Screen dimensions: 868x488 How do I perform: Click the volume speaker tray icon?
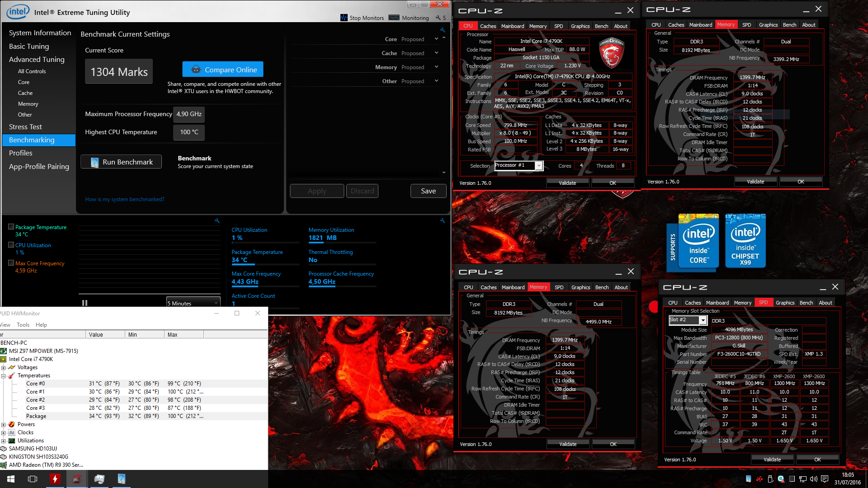pos(813,479)
